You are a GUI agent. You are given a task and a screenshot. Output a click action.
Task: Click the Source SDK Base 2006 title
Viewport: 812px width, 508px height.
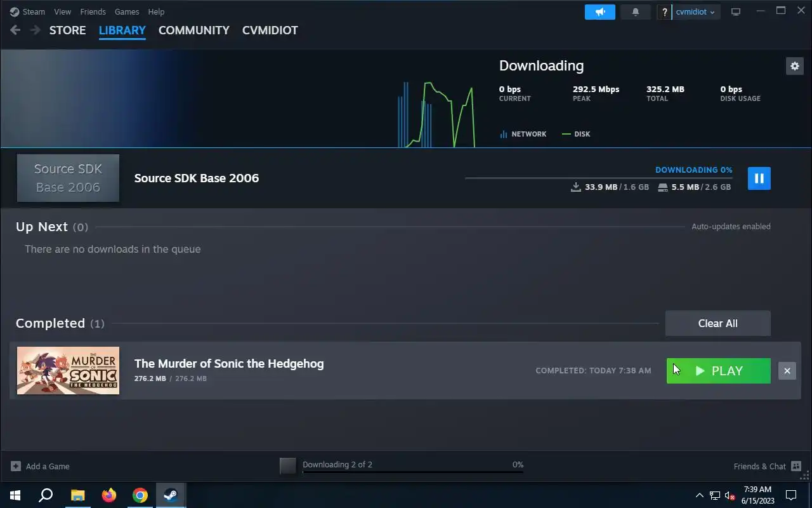coord(197,178)
